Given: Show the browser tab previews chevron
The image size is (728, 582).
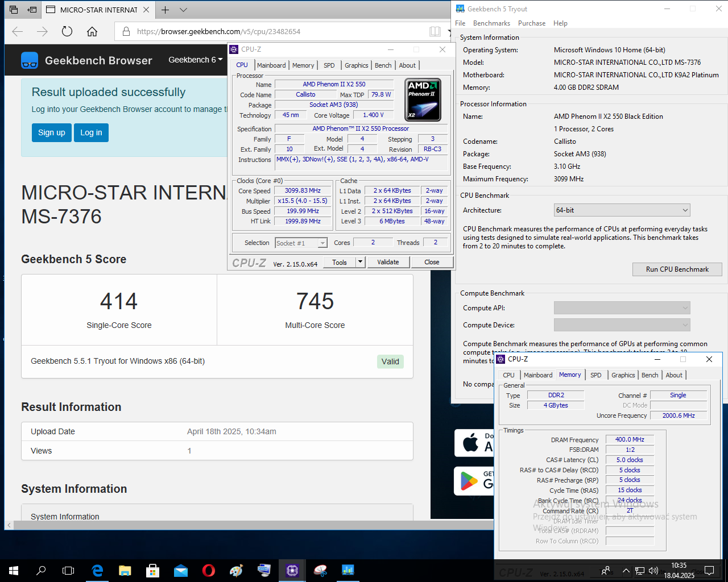Looking at the screenshot, I should coord(183,10).
